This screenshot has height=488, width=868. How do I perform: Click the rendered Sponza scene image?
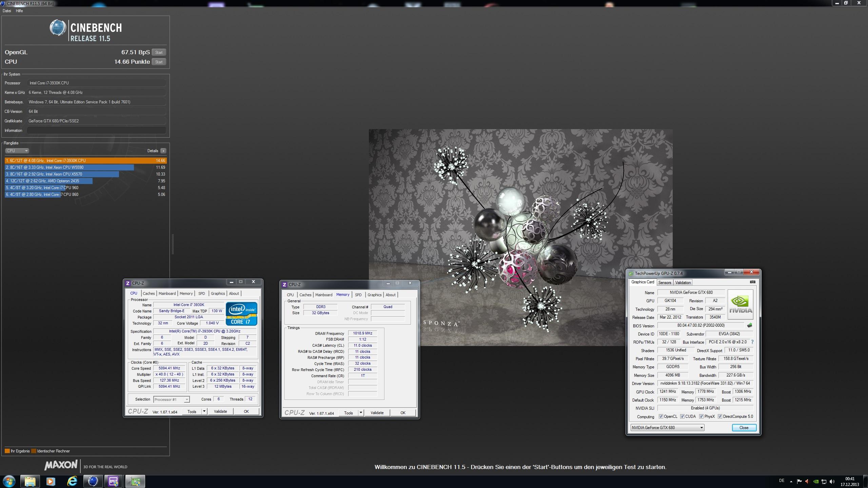pos(520,237)
